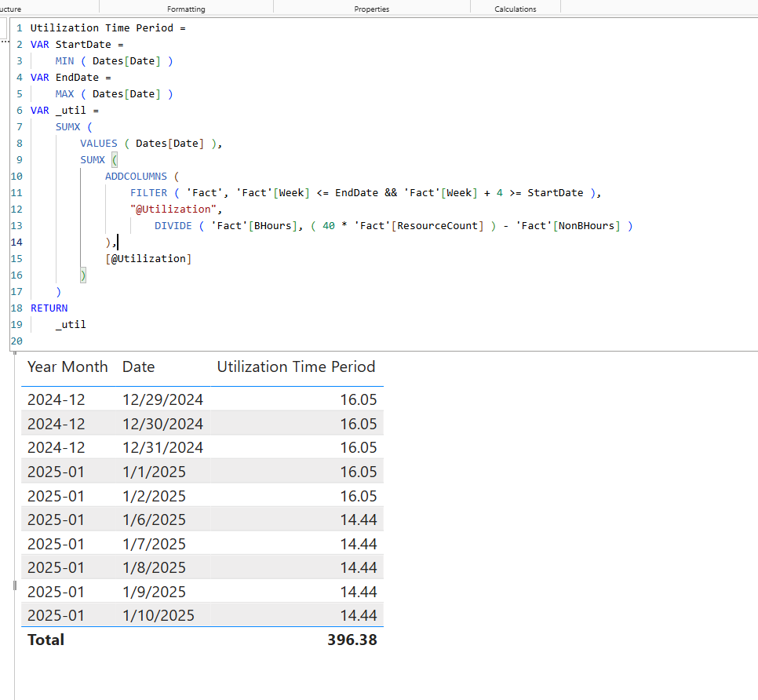Select the 1/6/2025 date cell
This screenshot has height=700, width=758.
click(x=155, y=520)
